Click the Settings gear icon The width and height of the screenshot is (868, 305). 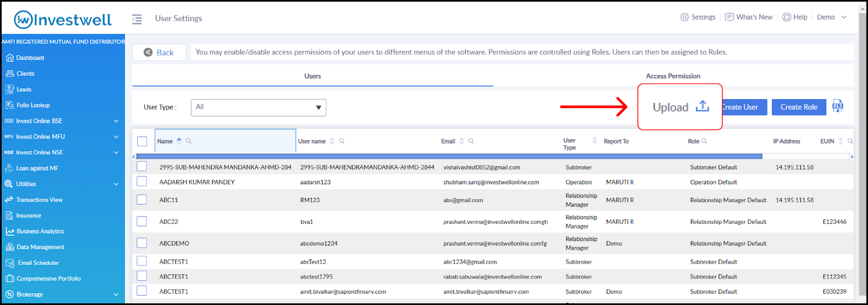(685, 17)
